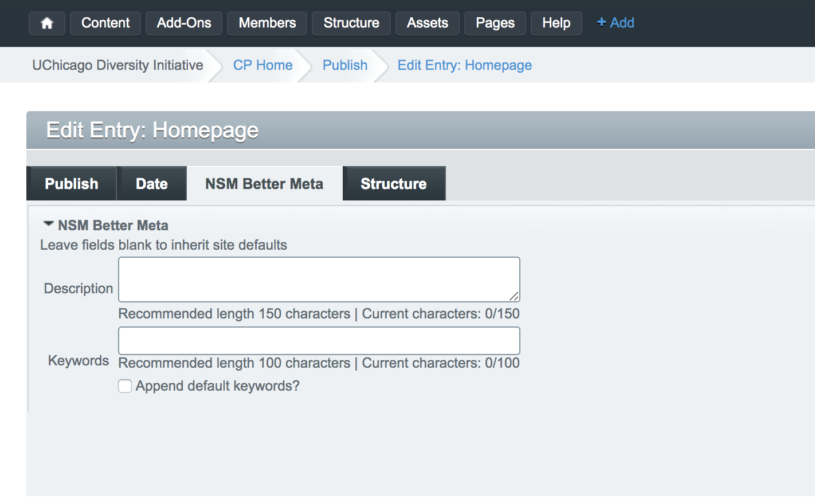Click into the Keywords input field
The width and height of the screenshot is (815, 504).
pos(319,341)
